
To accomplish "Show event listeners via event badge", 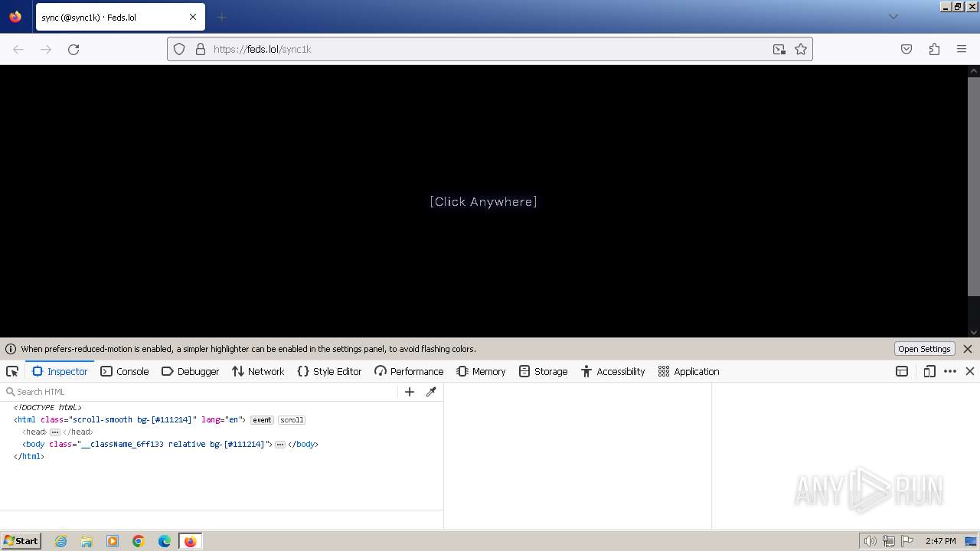I will 262,420.
